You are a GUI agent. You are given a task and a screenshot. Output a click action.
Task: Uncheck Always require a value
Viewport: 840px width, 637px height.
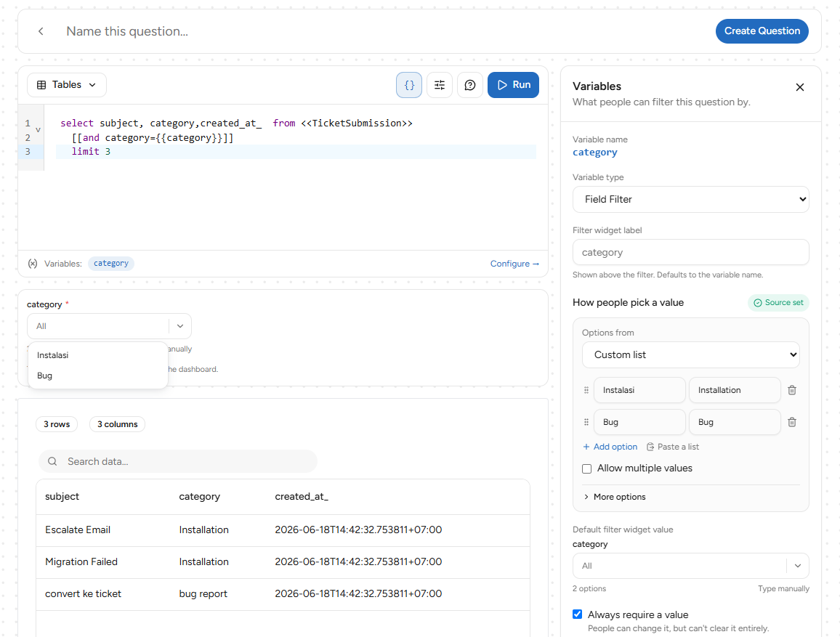point(578,614)
